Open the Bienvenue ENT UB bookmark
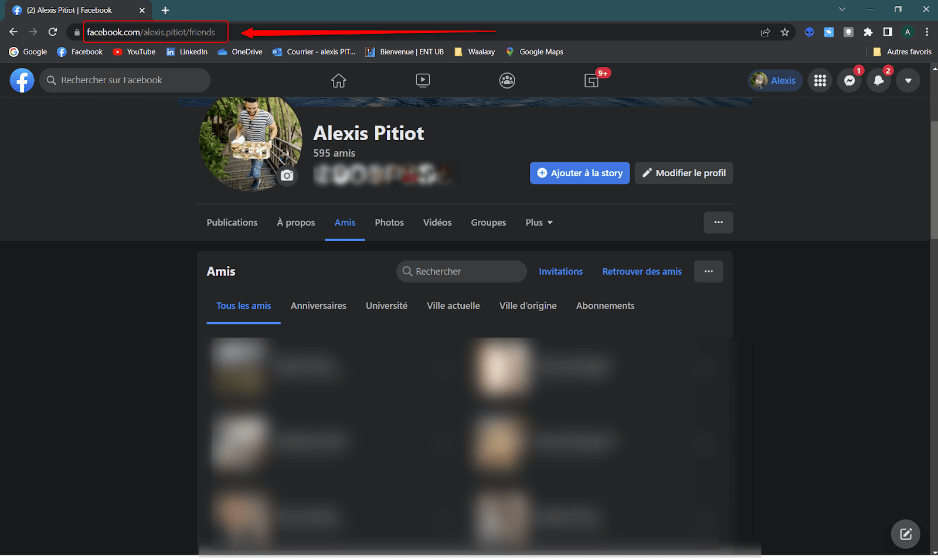The width and height of the screenshot is (938, 560). coord(405,52)
